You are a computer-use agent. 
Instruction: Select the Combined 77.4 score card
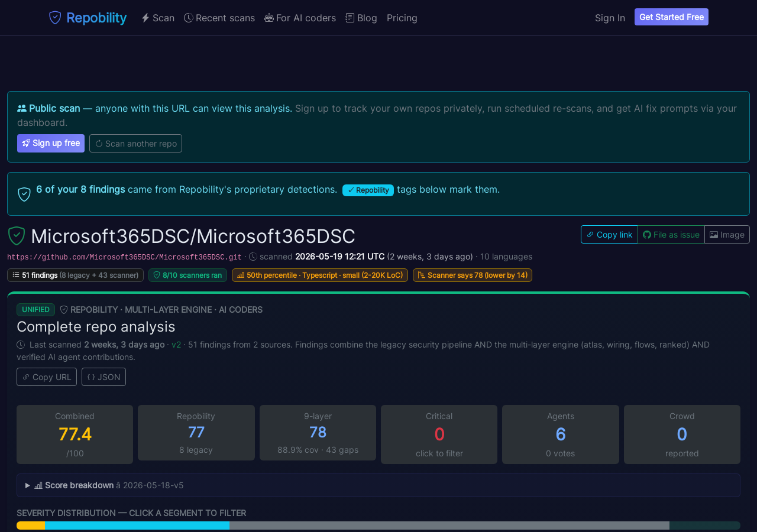coord(75,434)
